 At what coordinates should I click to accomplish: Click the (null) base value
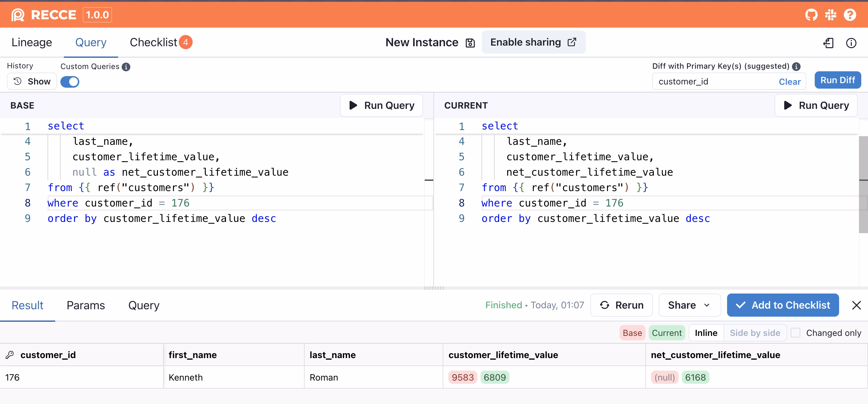point(664,377)
